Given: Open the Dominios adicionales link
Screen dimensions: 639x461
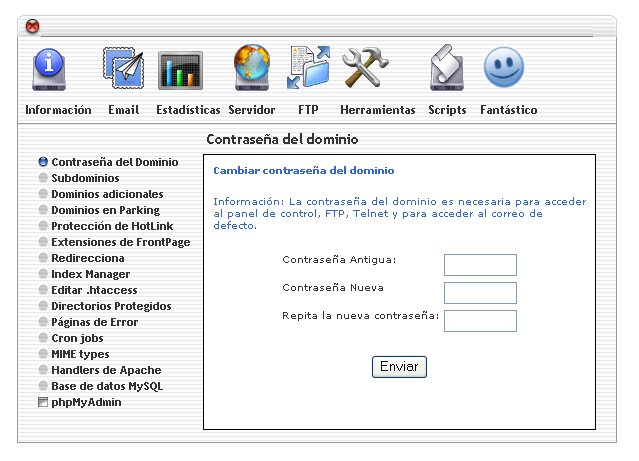Looking at the screenshot, I should (108, 194).
